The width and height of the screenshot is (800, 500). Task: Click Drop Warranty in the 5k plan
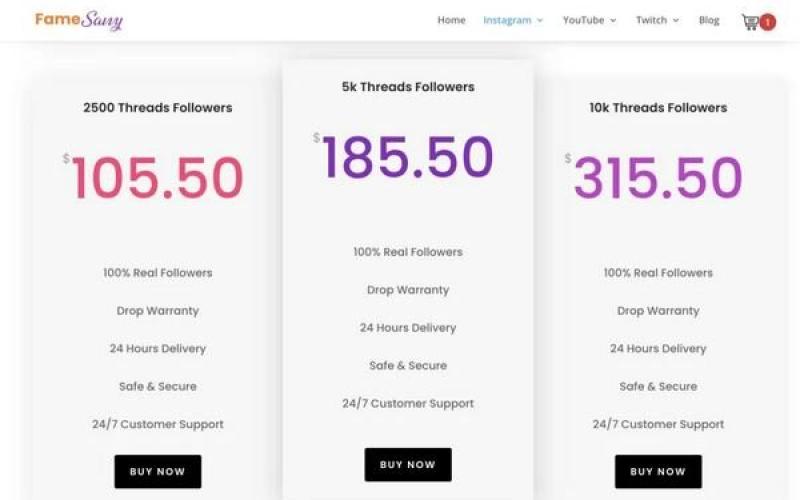click(408, 290)
